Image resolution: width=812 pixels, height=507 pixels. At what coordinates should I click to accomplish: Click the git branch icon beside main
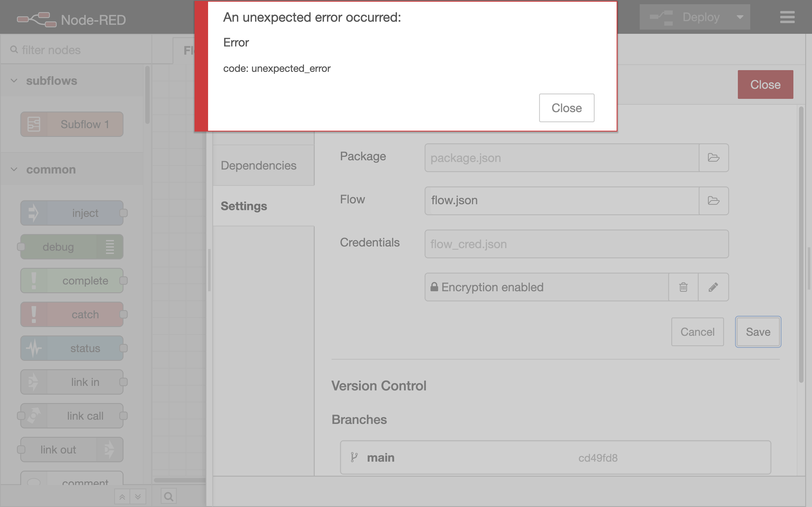(354, 457)
